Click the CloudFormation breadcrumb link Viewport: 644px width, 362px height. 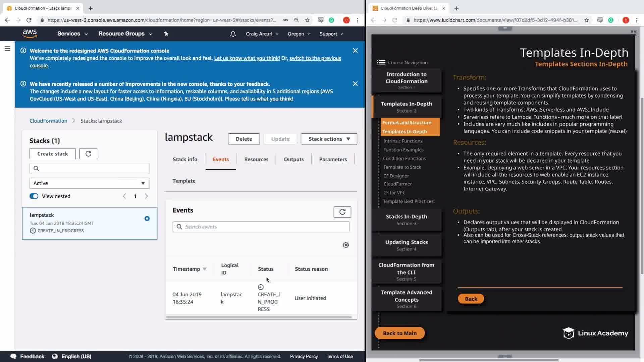tap(48, 121)
